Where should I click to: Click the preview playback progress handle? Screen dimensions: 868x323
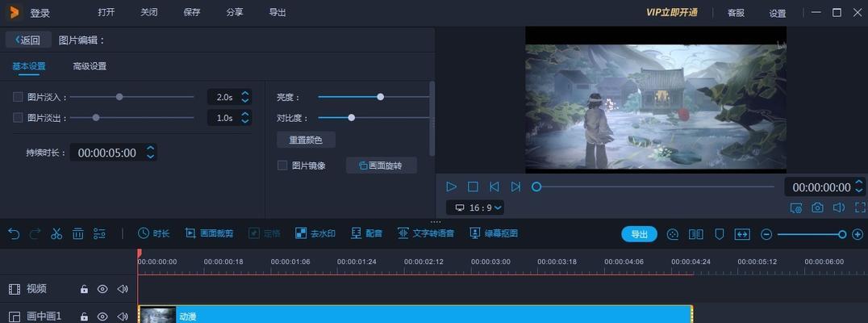click(536, 187)
